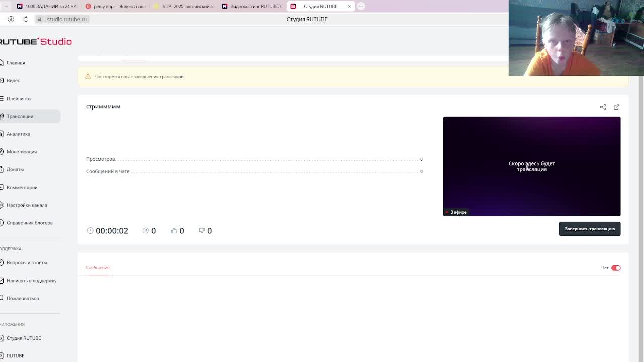The image size is (644, 362).
Task: Click Пожаловаться in the sidebar
Action: pos(23,298)
